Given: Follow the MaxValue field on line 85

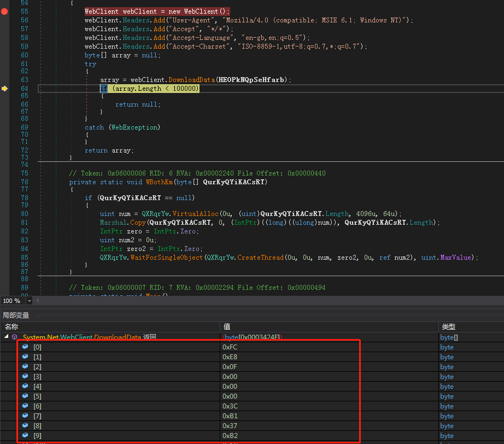Looking at the screenshot, I should tap(455, 258).
